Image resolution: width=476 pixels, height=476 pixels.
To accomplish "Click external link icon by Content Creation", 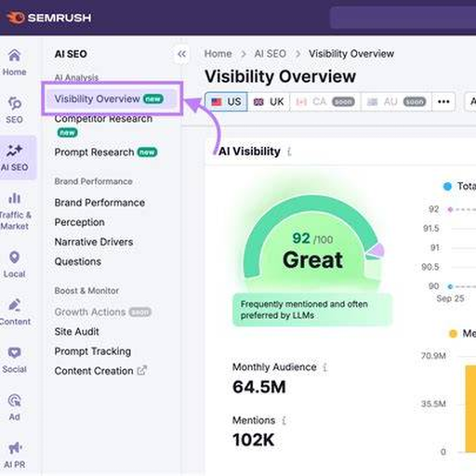I will tap(142, 371).
